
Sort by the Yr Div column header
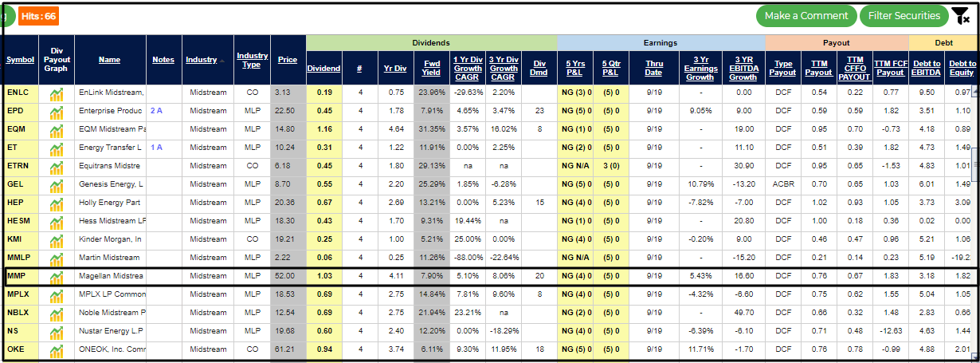pyautogui.click(x=394, y=69)
